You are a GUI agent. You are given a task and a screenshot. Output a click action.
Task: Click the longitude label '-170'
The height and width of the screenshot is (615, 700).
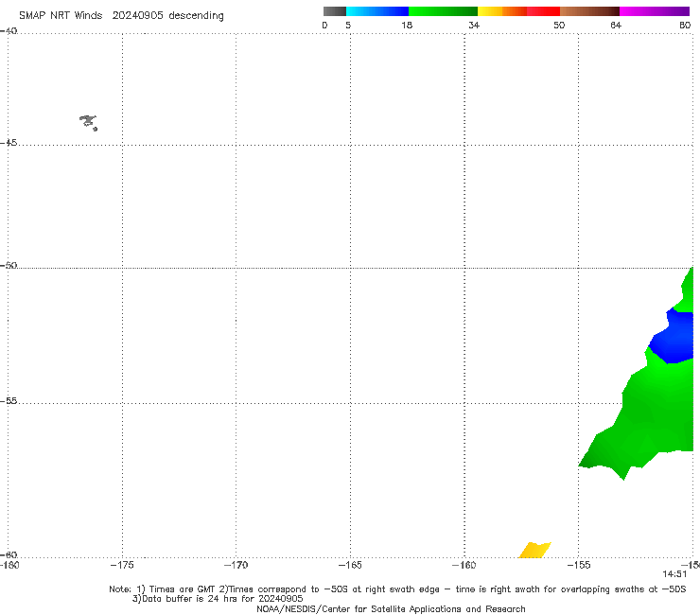pos(236,565)
